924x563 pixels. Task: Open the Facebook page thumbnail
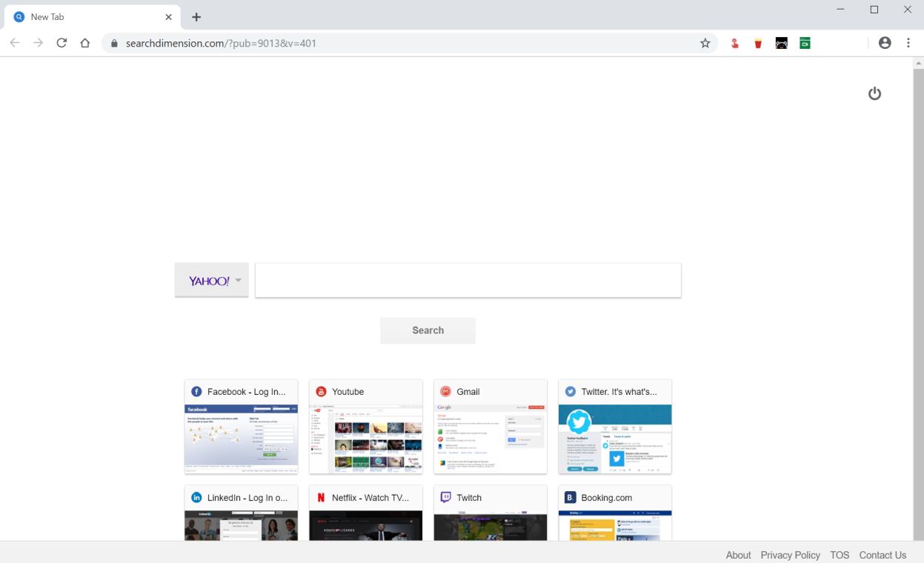[x=242, y=439]
